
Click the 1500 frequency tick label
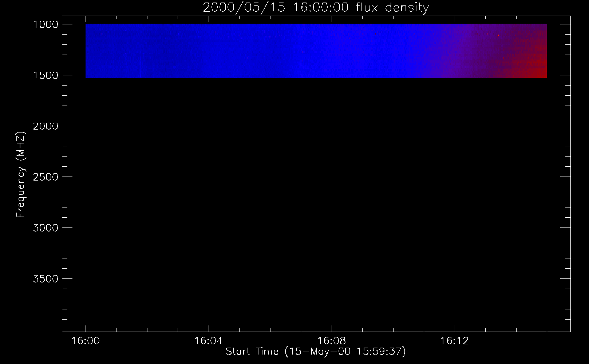point(46,75)
